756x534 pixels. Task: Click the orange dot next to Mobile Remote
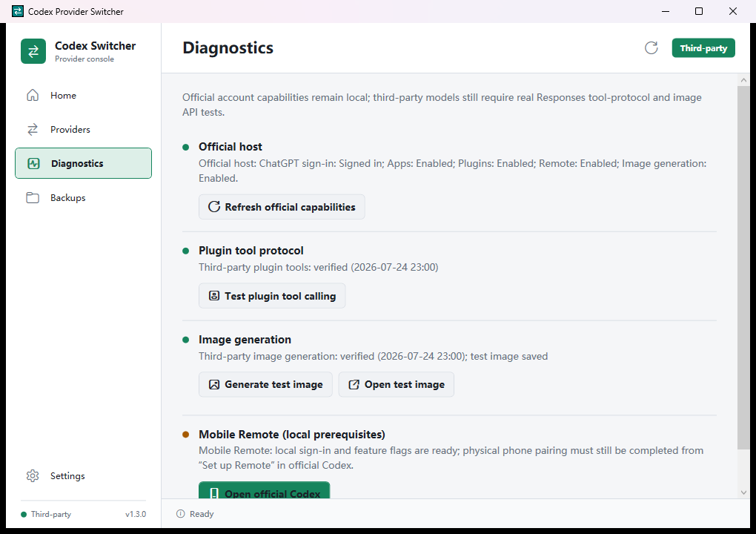coord(185,435)
